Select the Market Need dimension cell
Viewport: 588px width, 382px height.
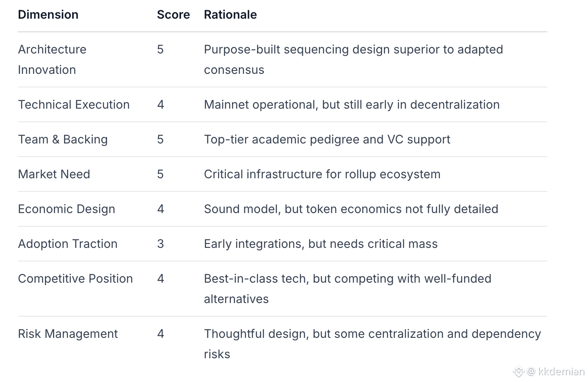pyautogui.click(x=54, y=174)
